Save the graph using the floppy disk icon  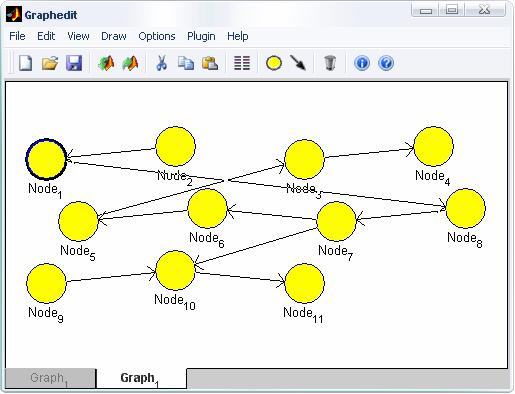(x=74, y=63)
